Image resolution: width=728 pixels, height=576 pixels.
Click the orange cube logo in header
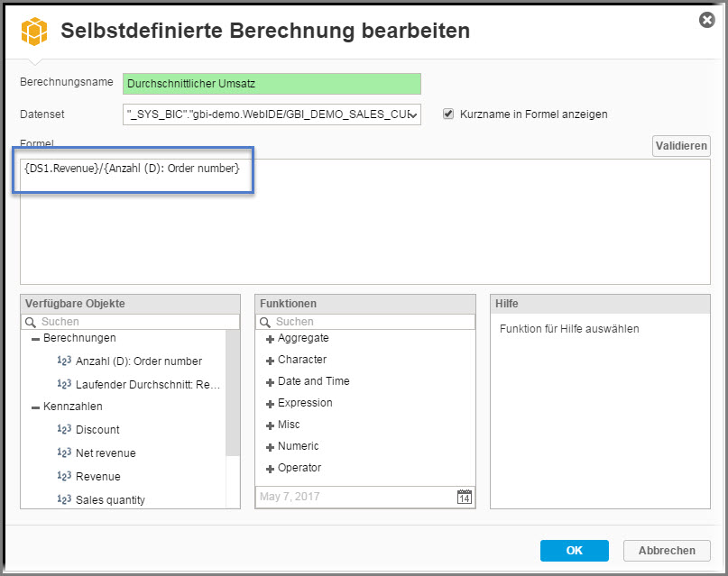[x=34, y=32]
